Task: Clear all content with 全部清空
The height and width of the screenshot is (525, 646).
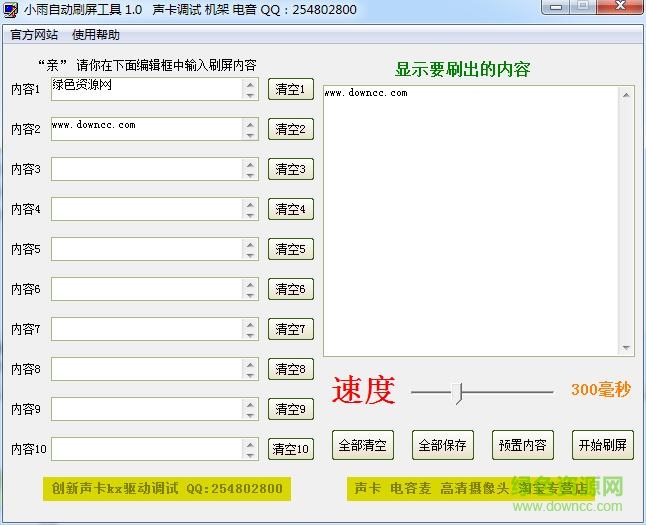Action: [x=363, y=445]
